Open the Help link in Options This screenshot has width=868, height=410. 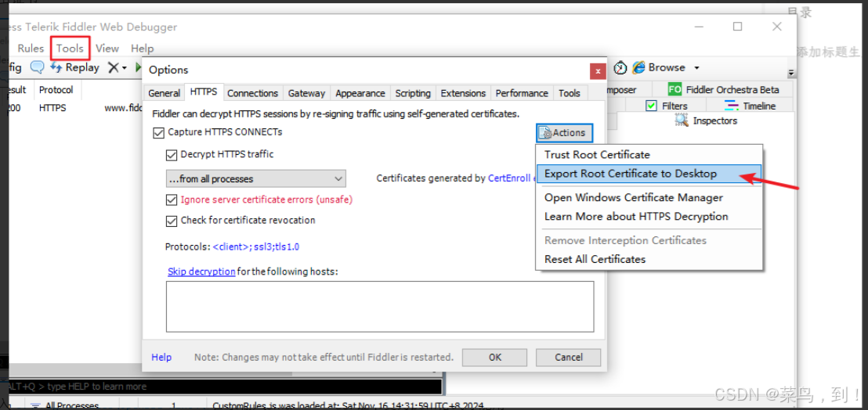[161, 358]
